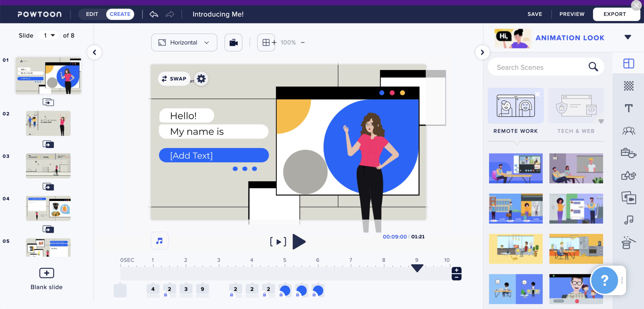The image size is (644, 309).
Task: Click the Blank slide label
Action: coord(47,287)
